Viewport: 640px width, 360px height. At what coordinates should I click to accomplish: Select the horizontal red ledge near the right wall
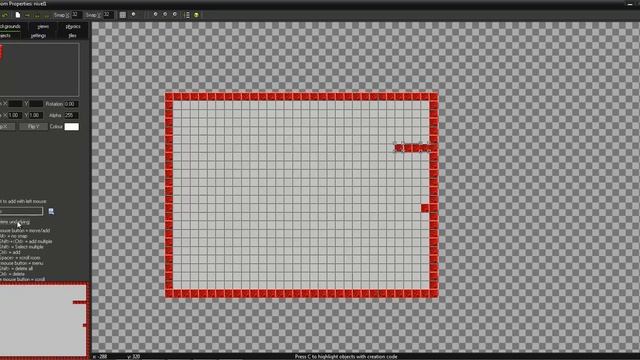click(x=412, y=148)
